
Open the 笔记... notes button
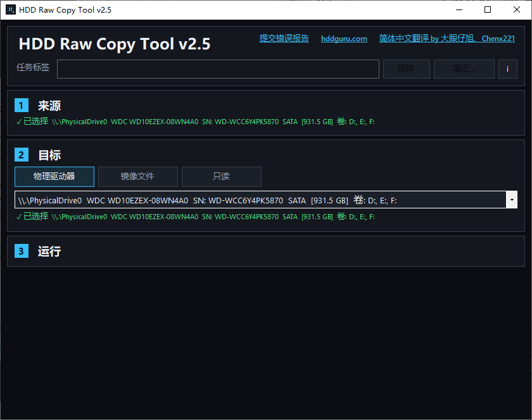(x=464, y=69)
